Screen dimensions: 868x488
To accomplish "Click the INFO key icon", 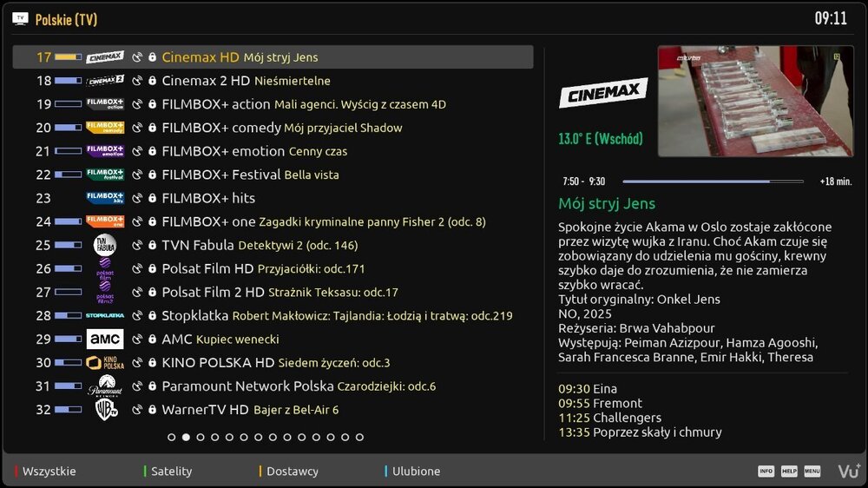I will pos(766,472).
